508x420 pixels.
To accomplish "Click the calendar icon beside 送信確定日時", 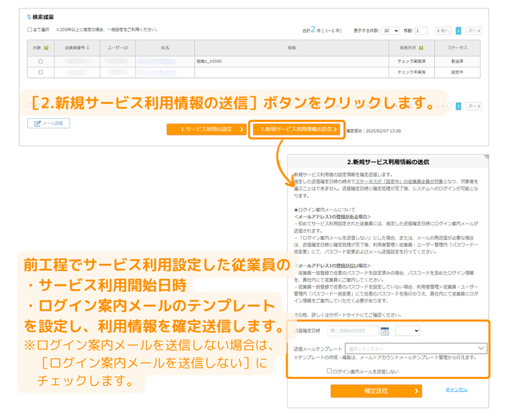I will pos(384,331).
